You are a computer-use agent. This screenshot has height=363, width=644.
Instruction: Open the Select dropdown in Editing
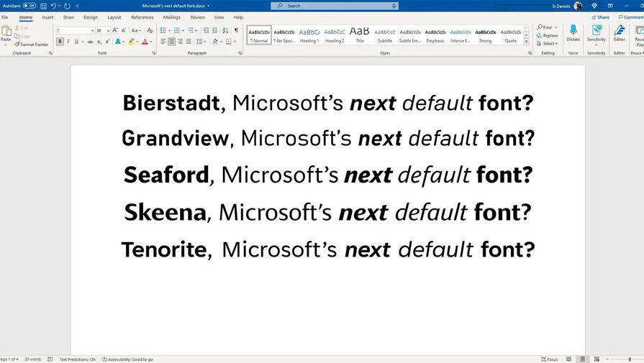click(x=547, y=43)
